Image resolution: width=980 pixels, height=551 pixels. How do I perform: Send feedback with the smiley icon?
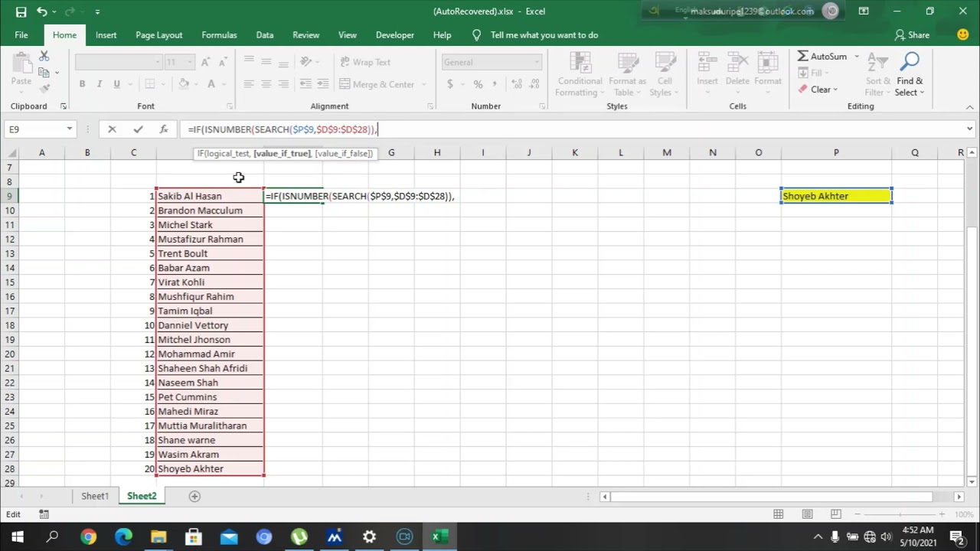(x=962, y=34)
